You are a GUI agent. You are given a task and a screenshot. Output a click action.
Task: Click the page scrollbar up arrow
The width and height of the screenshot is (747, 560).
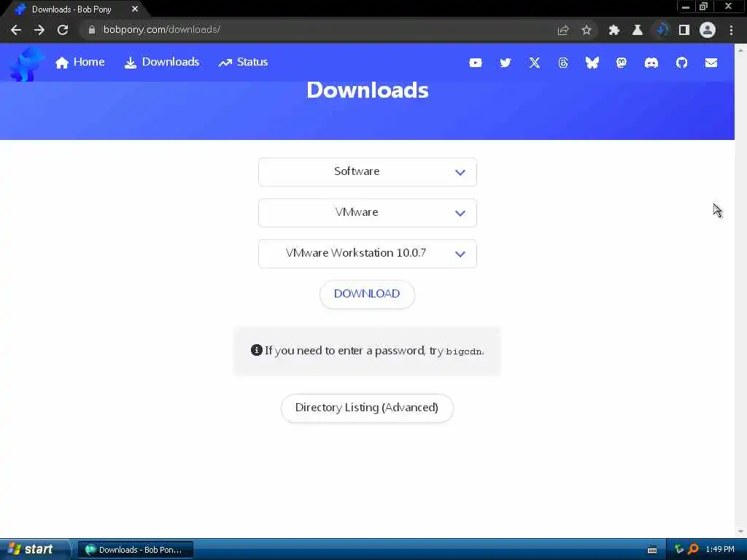tap(741, 50)
